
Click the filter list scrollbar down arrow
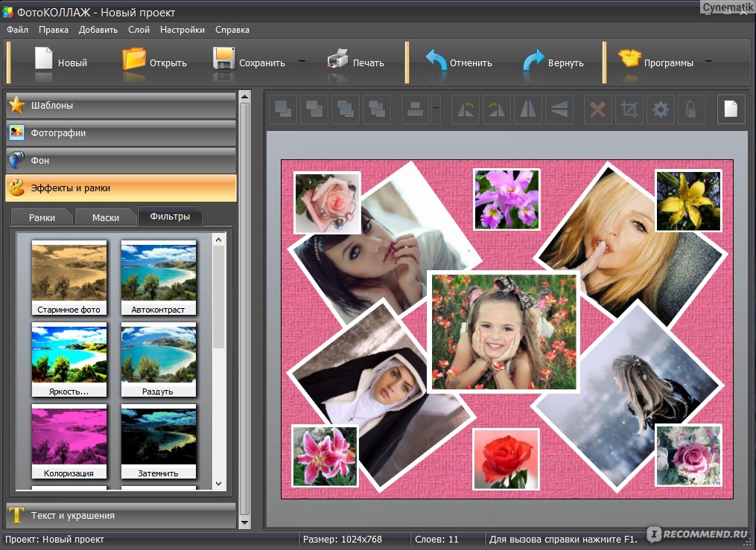pos(218,483)
